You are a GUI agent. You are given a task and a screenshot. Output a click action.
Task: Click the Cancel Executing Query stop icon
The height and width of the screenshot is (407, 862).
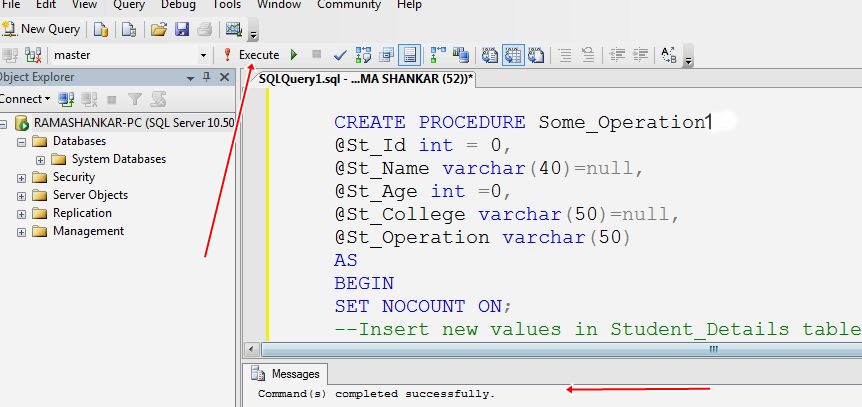coord(316,54)
